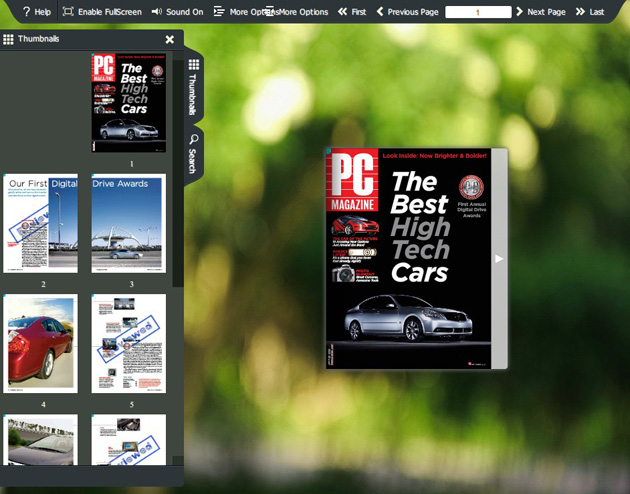Click the Enable FullScreen icon
Image resolution: width=630 pixels, height=494 pixels.
(68, 11)
